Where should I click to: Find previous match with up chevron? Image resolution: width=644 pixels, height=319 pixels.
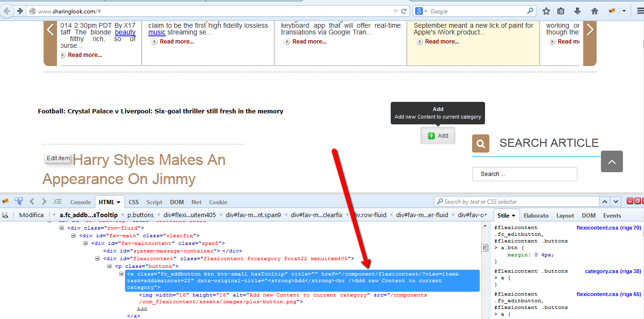pos(605,202)
